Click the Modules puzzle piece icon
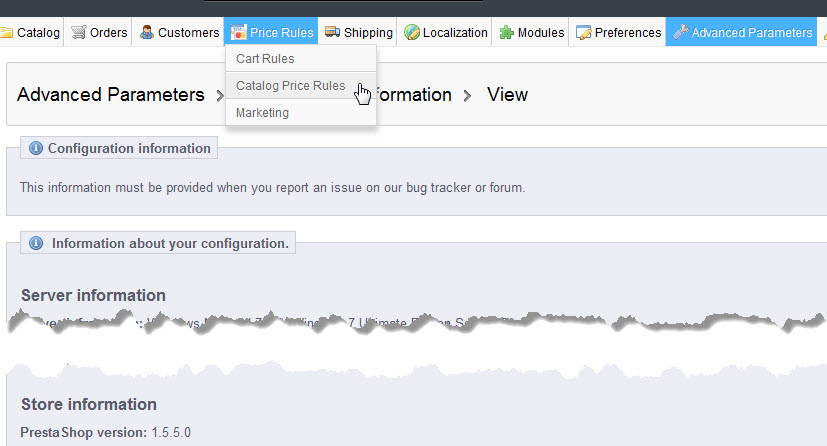The height and width of the screenshot is (446, 827). (x=506, y=33)
